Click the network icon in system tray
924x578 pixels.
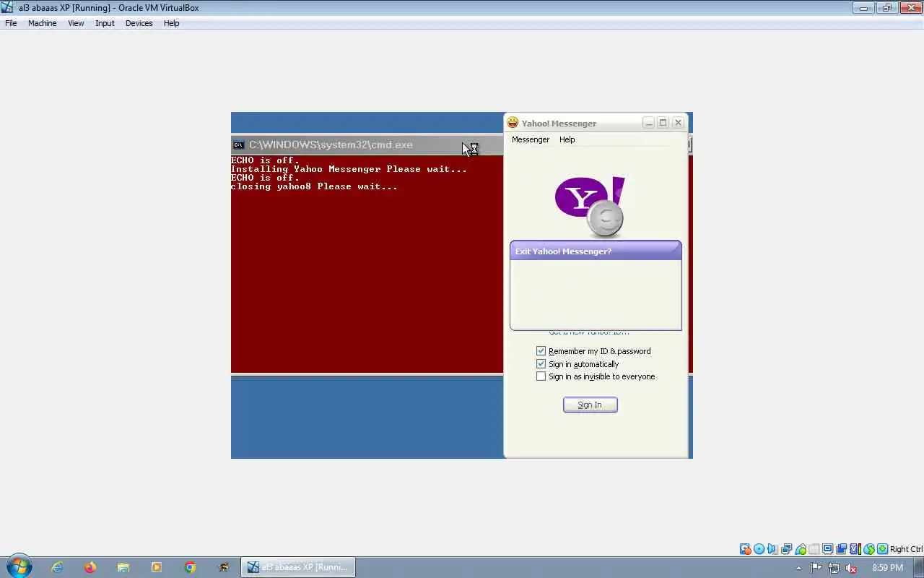coord(834,568)
